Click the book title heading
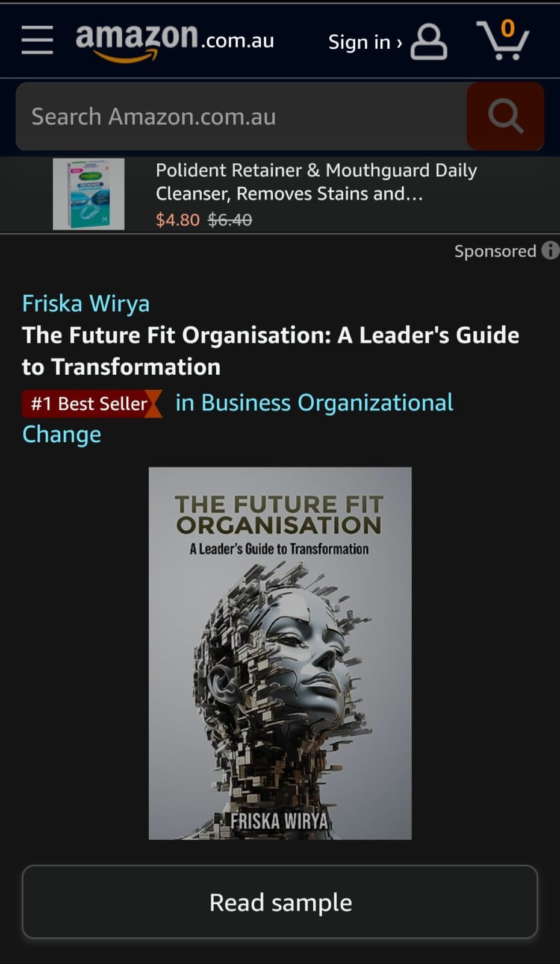Viewport: 560px width, 964px height. 270,351
